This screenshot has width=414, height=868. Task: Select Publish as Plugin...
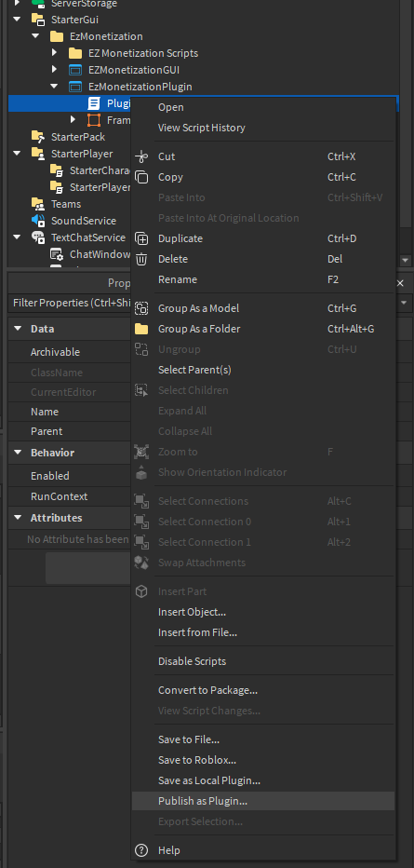(x=263, y=801)
